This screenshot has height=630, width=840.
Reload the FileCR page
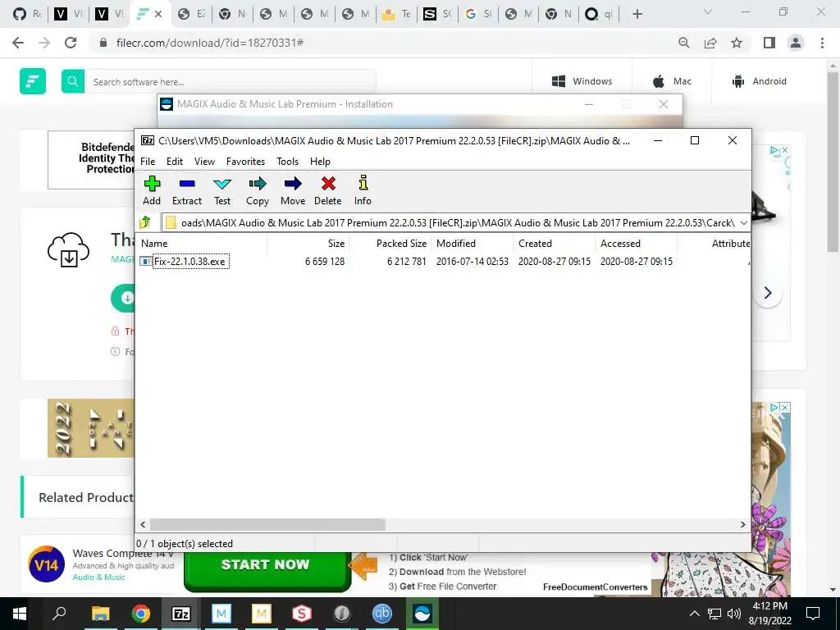click(71, 43)
